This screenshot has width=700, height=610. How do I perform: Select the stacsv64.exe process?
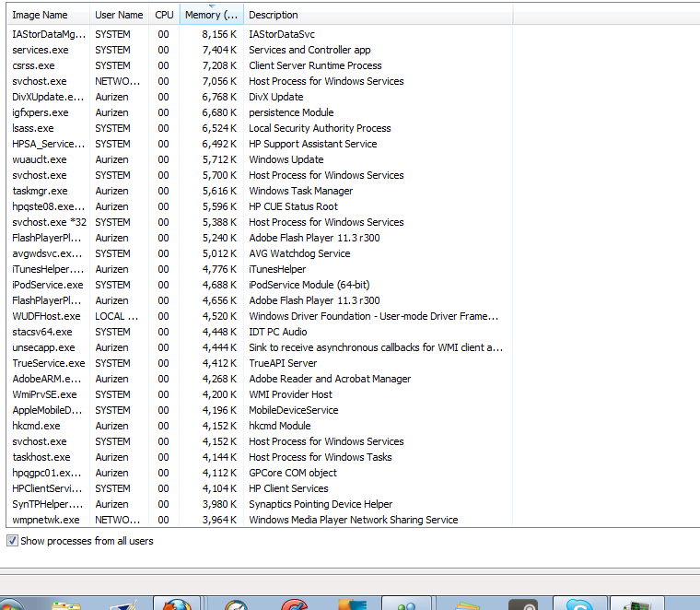(x=260, y=332)
